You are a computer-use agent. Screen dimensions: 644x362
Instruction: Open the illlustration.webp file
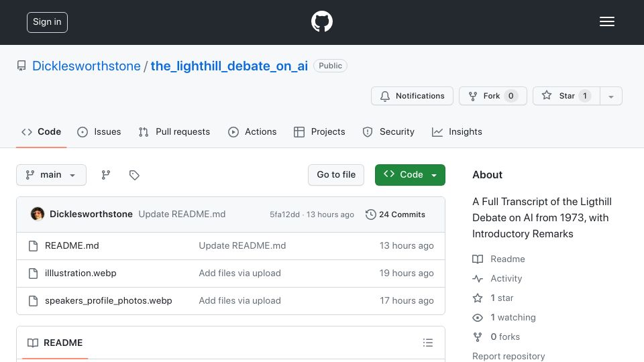click(80, 273)
